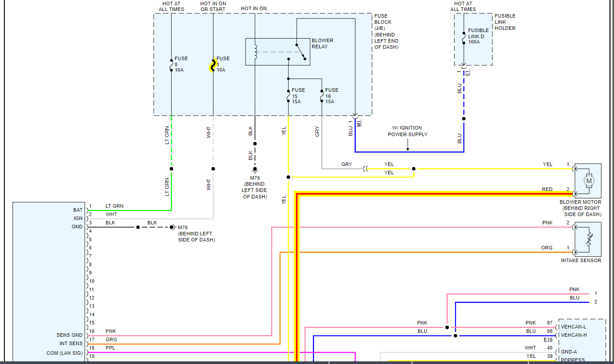Click the "E1" connector label below the fusible link
Screen dimensions: 614x364
pyautogui.click(x=467, y=72)
